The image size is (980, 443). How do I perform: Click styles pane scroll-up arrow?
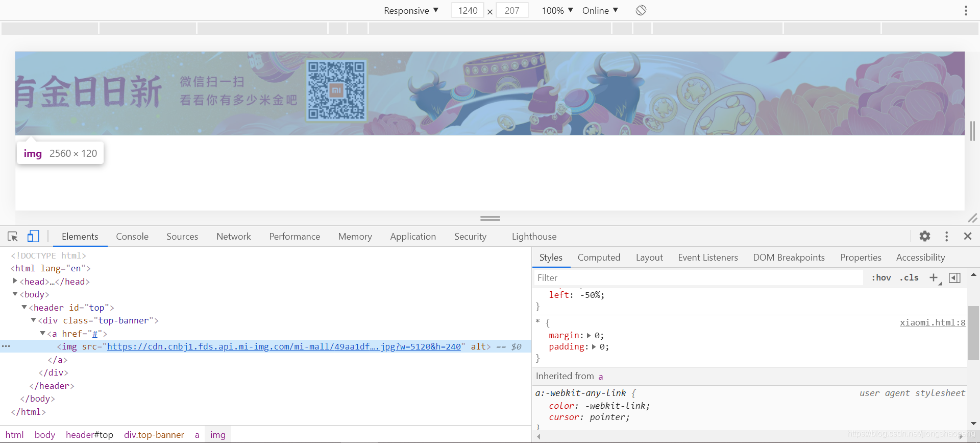973,275
